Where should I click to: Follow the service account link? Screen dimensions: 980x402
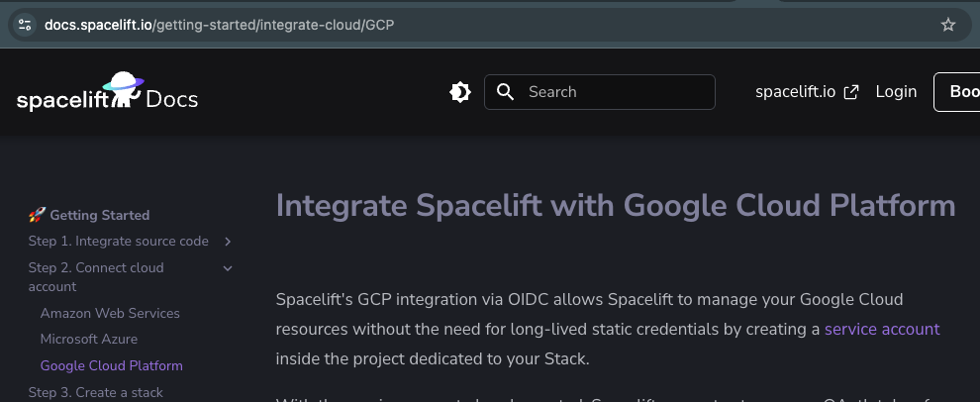click(x=882, y=330)
